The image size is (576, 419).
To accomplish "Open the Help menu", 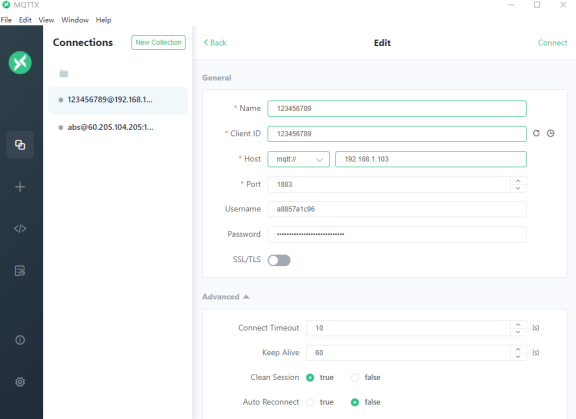I will click(104, 20).
